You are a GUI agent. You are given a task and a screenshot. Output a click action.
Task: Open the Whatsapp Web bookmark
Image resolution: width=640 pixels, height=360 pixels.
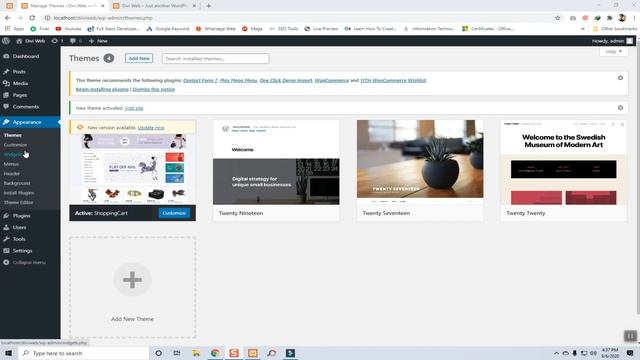216,29
